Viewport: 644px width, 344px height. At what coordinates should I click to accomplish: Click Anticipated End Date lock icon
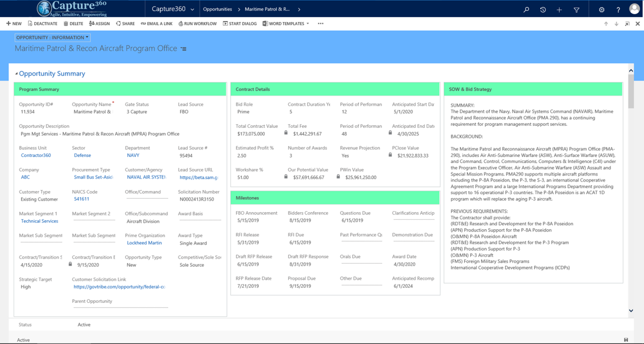click(x=390, y=133)
